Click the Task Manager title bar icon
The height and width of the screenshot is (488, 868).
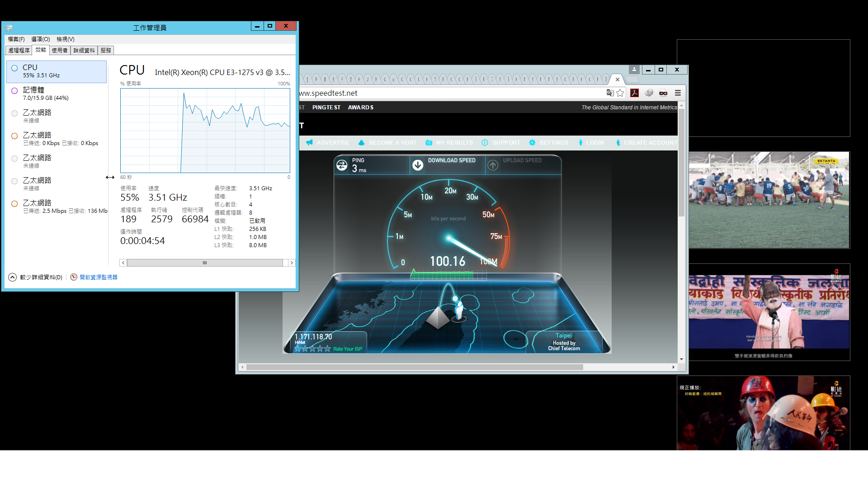click(9, 28)
